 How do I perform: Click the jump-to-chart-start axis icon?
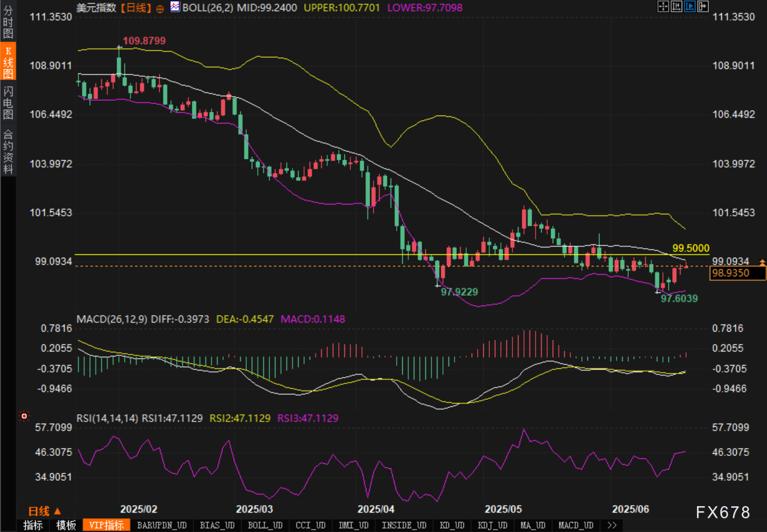[x=676, y=7]
